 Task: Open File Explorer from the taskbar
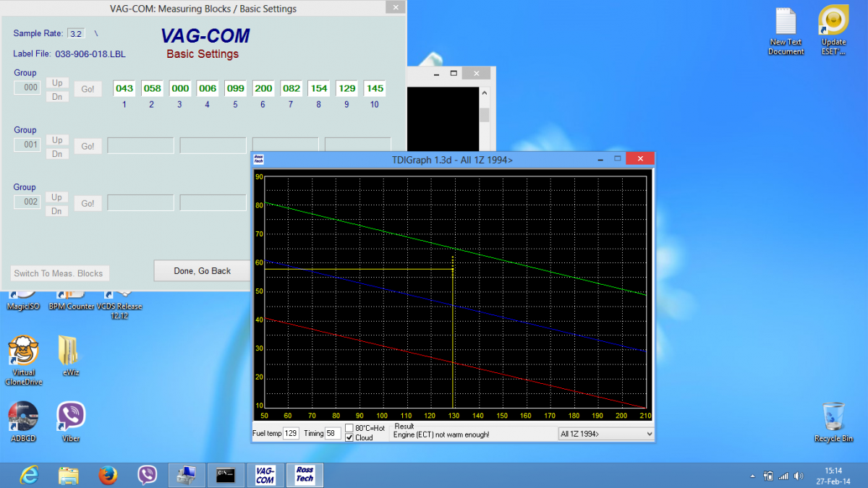tap(69, 475)
